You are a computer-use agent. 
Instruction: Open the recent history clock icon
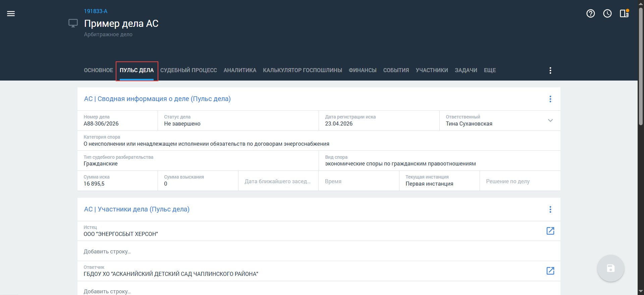pyautogui.click(x=607, y=13)
